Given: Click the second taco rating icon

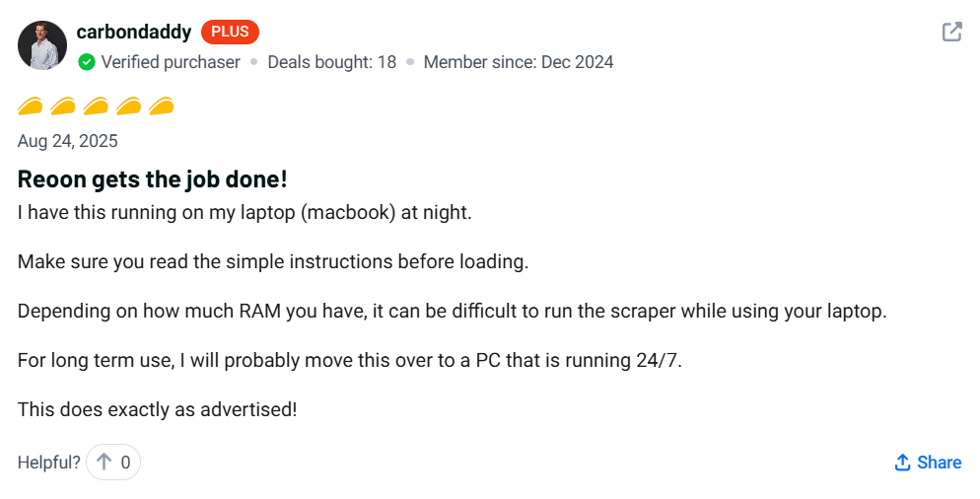Looking at the screenshot, I should click(x=63, y=106).
